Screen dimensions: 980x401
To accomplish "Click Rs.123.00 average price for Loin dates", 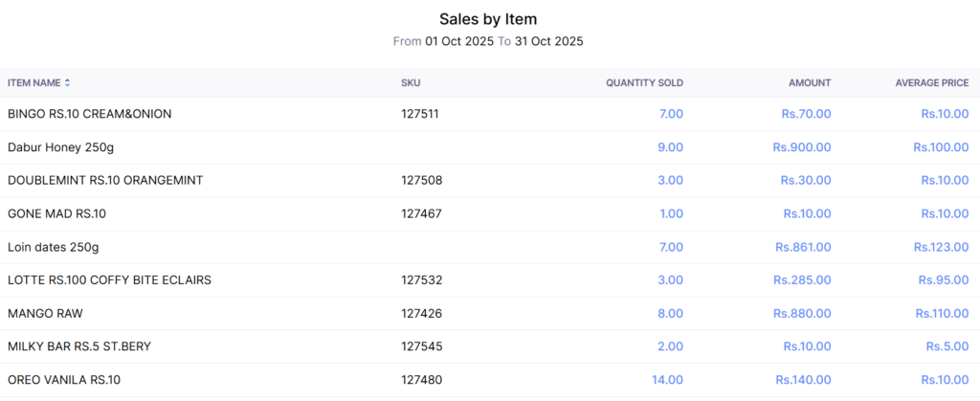I will 941,247.
